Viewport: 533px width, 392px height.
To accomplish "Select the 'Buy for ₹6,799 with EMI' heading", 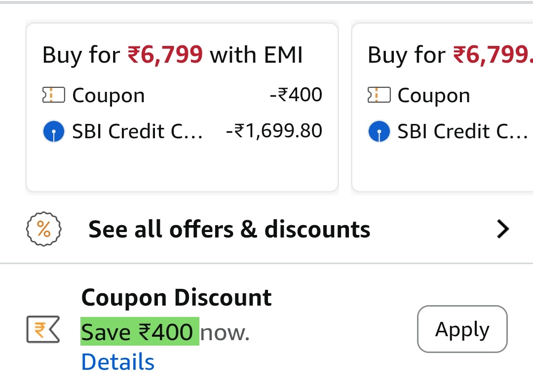I will point(172,55).
